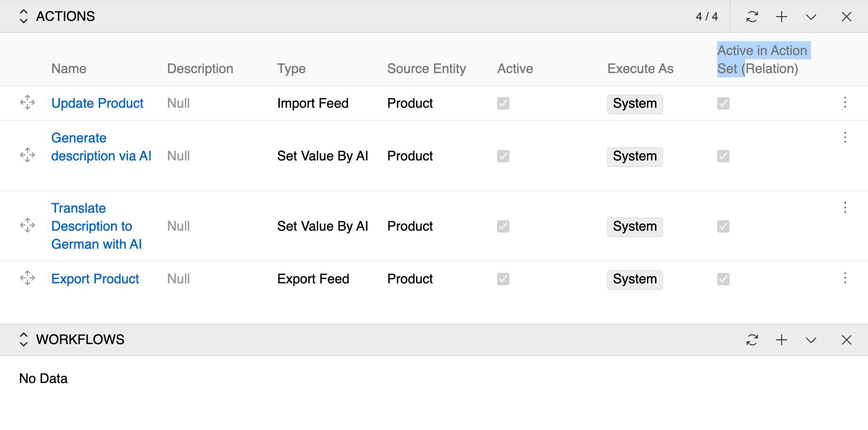The width and height of the screenshot is (868, 430).
Task: Open three-dot menu for Export Product row
Action: [845, 278]
